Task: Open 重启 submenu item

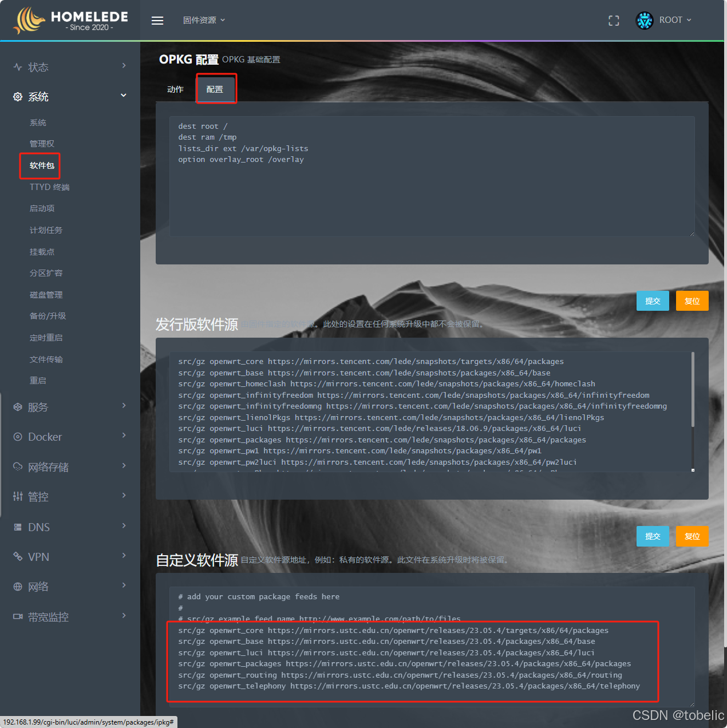Action: tap(38, 381)
